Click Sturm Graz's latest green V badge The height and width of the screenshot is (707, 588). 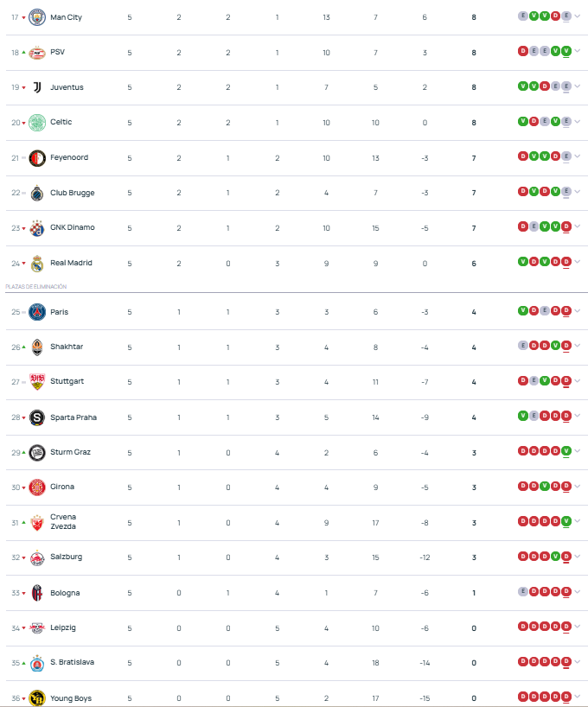coord(566,450)
